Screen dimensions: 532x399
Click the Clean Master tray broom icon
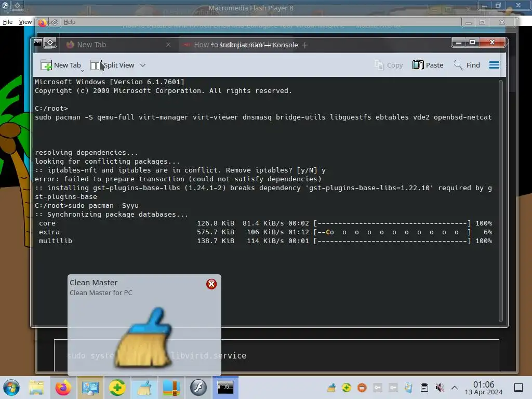(x=331, y=387)
